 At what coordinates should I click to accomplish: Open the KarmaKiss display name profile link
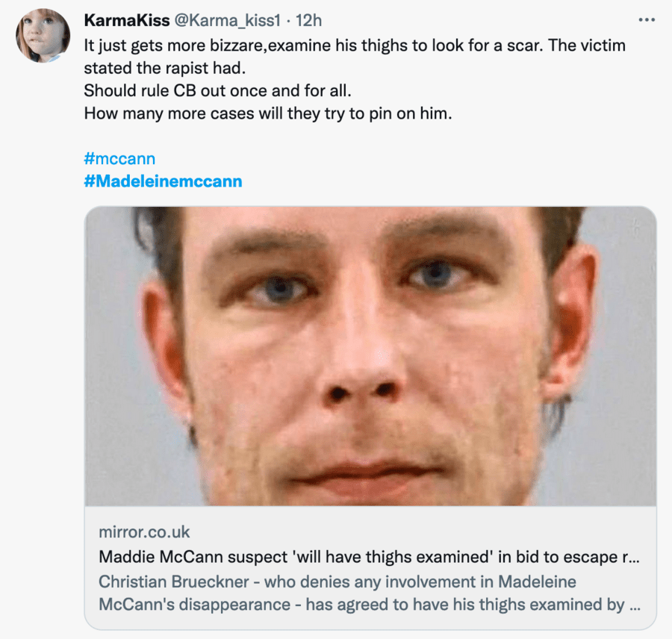[x=127, y=20]
